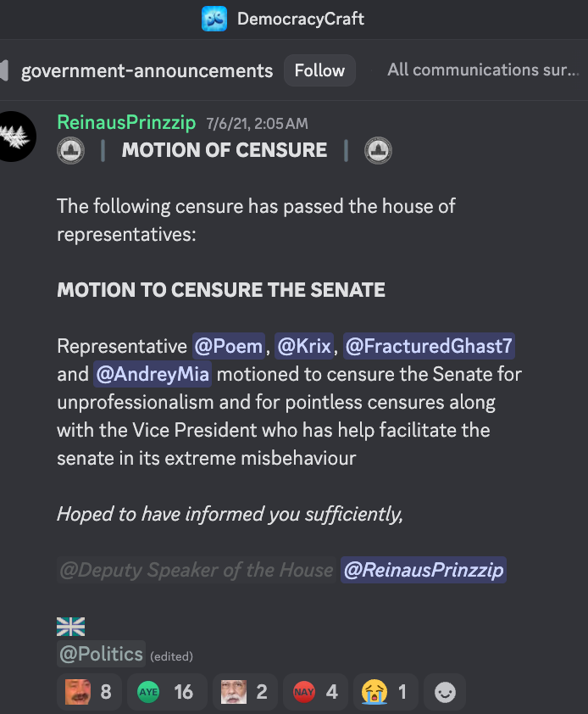Click the announcement channel megaphone icon

coord(4,70)
